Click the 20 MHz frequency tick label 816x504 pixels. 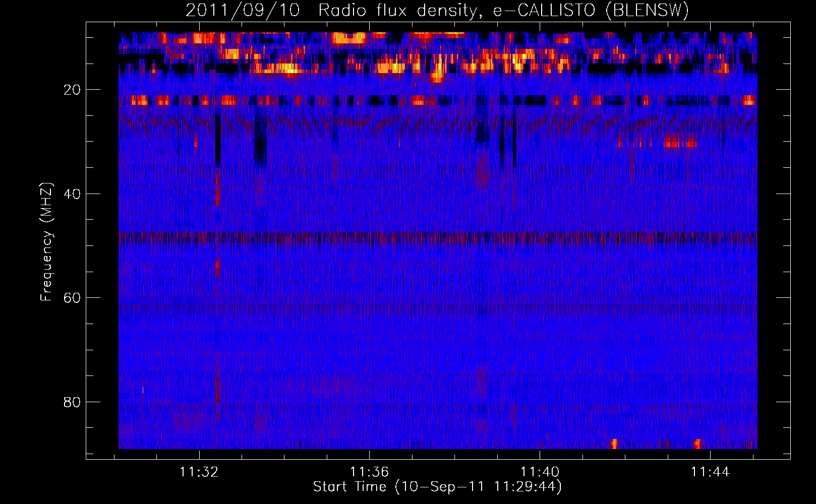[x=72, y=90]
